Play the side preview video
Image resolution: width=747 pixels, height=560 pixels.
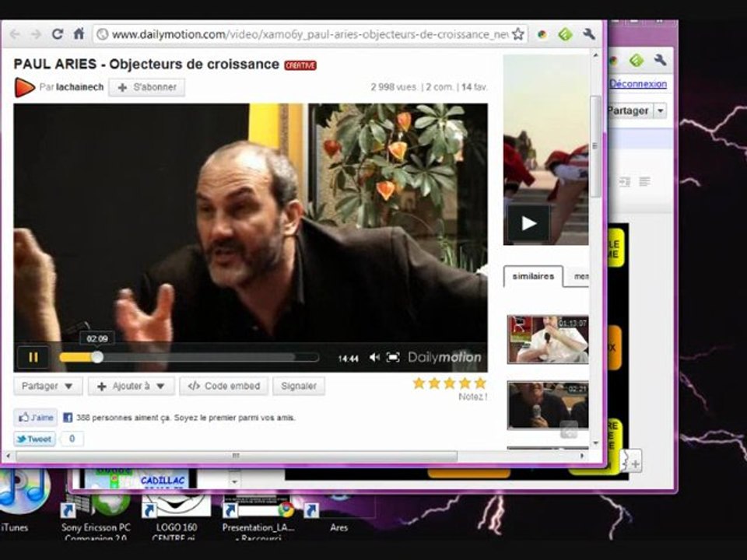(529, 223)
